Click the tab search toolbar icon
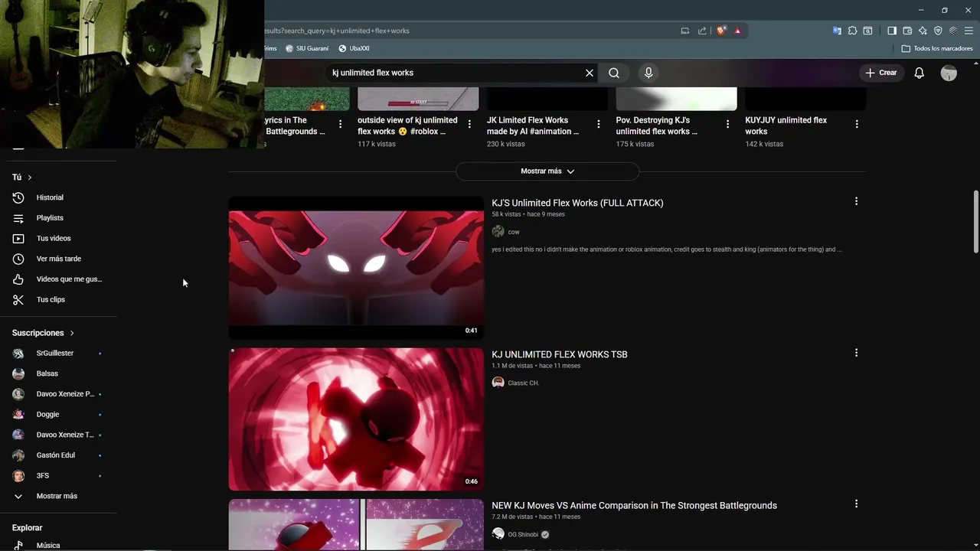Screen dimensions: 980x551 (867, 31)
